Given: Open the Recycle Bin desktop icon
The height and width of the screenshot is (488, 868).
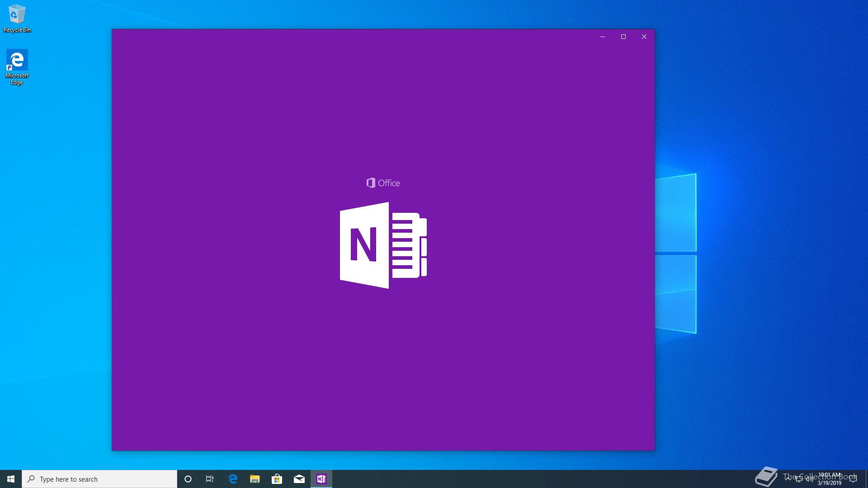Looking at the screenshot, I should coord(17,19).
